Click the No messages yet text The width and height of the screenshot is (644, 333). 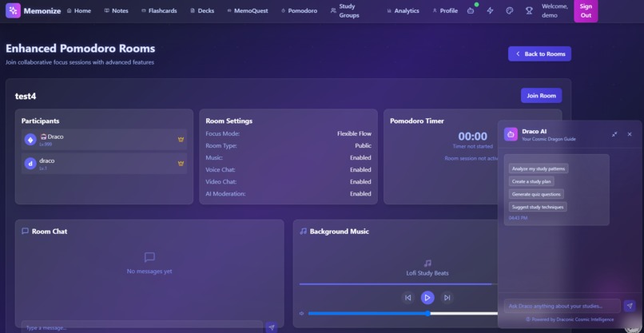(149, 272)
